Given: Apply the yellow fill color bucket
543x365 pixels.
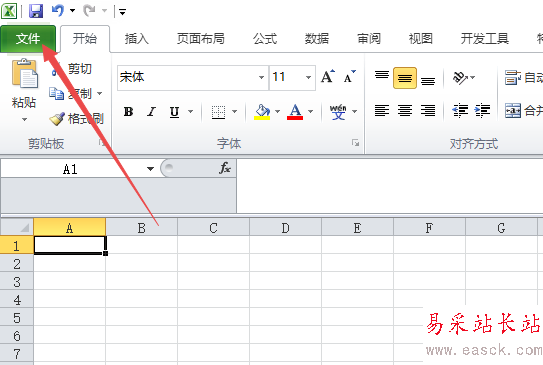Looking at the screenshot, I should (262, 112).
